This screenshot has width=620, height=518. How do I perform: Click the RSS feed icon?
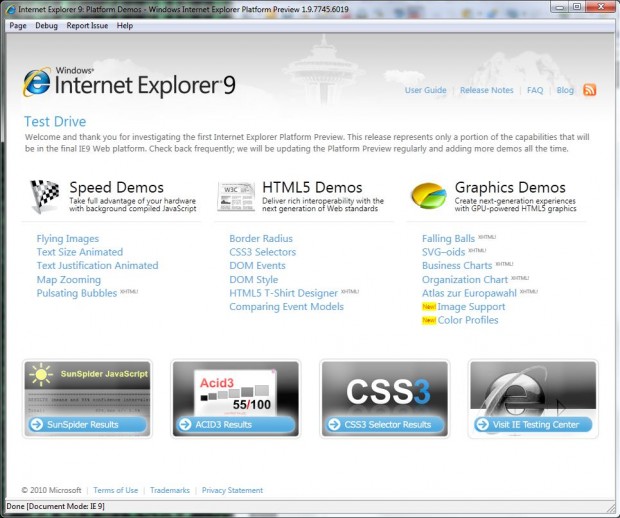(x=590, y=90)
